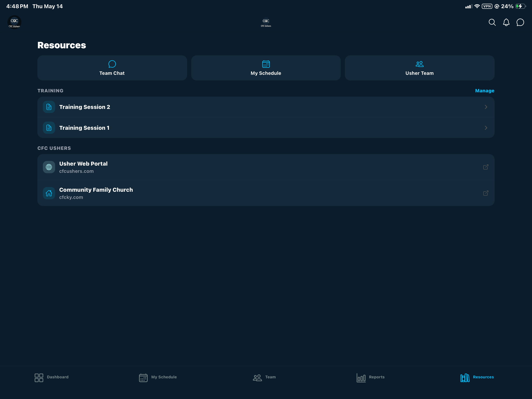
Task: Expand Training Session 1 chevron
Action: 486,128
